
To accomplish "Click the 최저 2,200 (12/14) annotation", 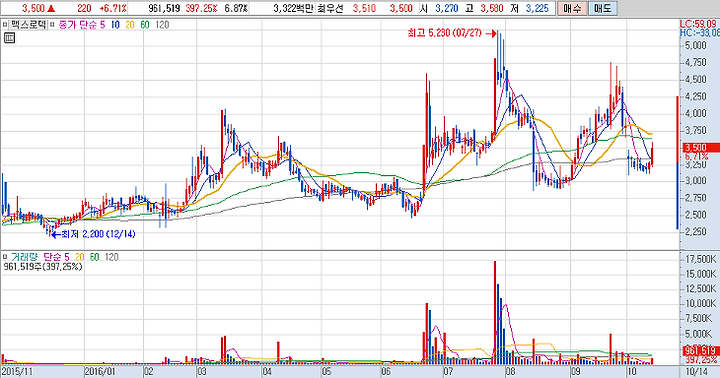I will (98, 234).
